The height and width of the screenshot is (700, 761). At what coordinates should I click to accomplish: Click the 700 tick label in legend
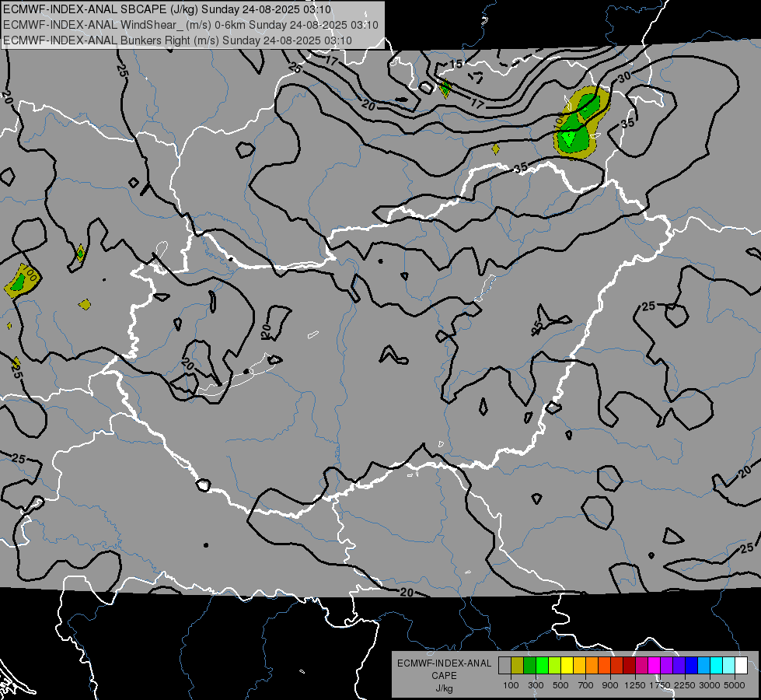point(586,685)
